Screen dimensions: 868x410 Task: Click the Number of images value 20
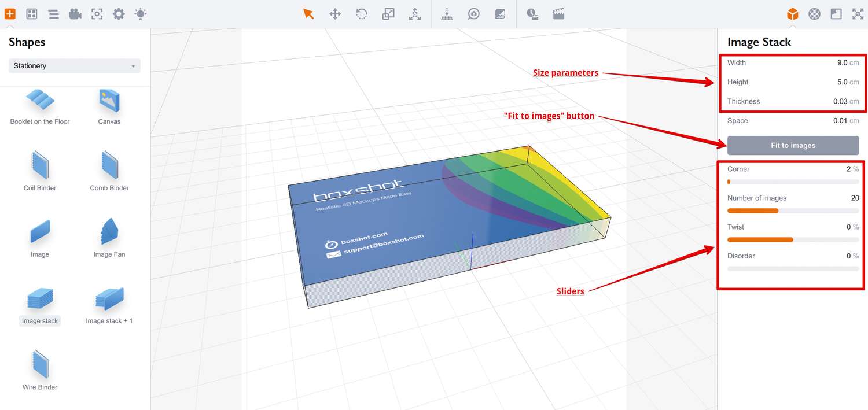tap(855, 198)
